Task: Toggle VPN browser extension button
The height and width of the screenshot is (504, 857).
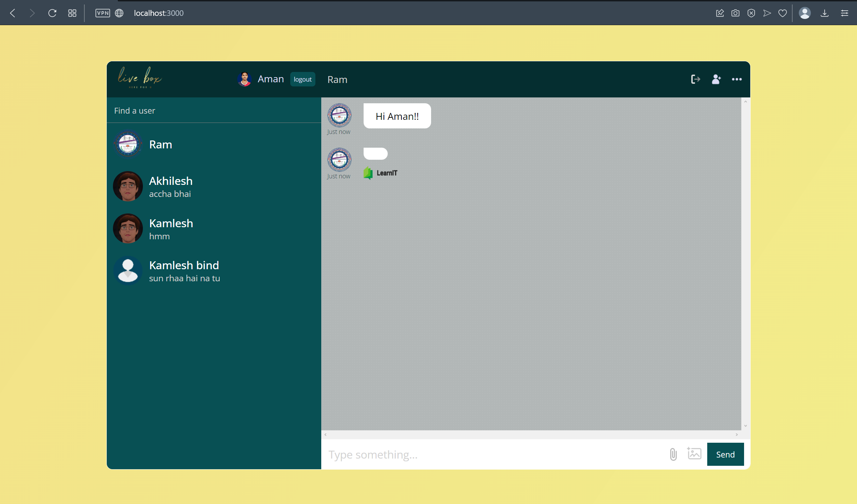Action: [x=103, y=13]
